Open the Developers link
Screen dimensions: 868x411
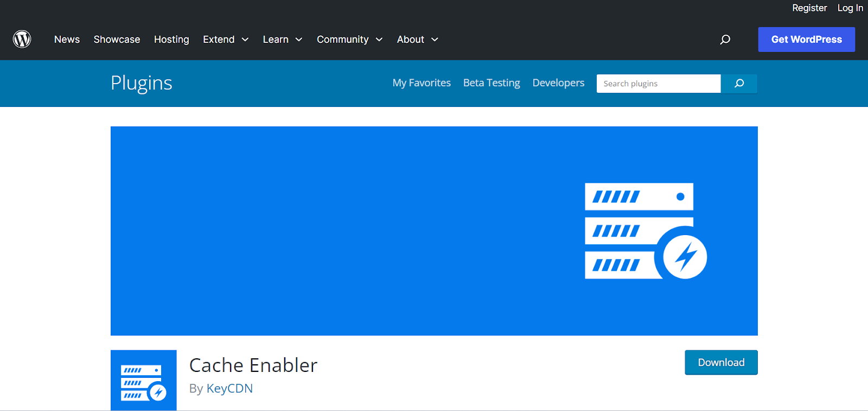pos(558,83)
